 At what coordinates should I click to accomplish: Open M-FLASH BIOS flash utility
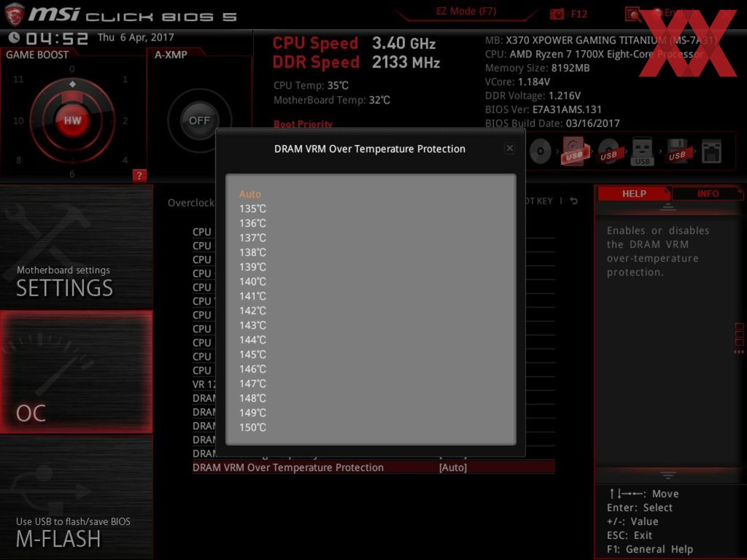(76, 497)
